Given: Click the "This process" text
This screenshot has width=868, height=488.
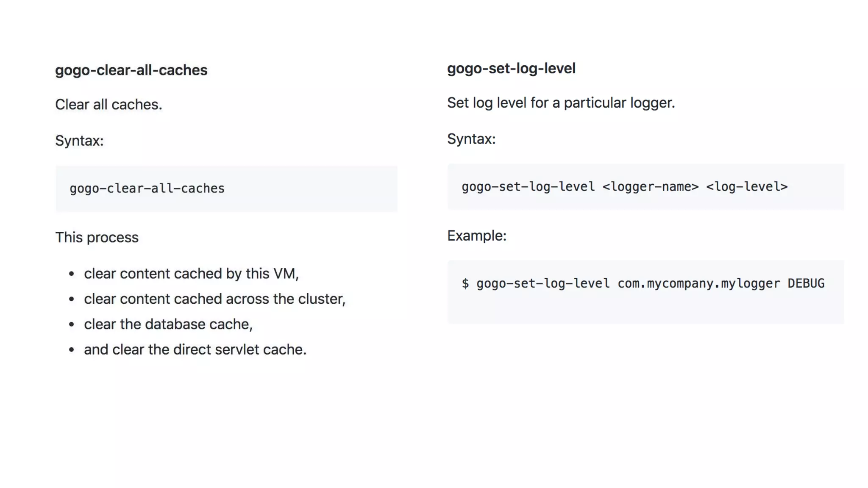Looking at the screenshot, I should 97,237.
